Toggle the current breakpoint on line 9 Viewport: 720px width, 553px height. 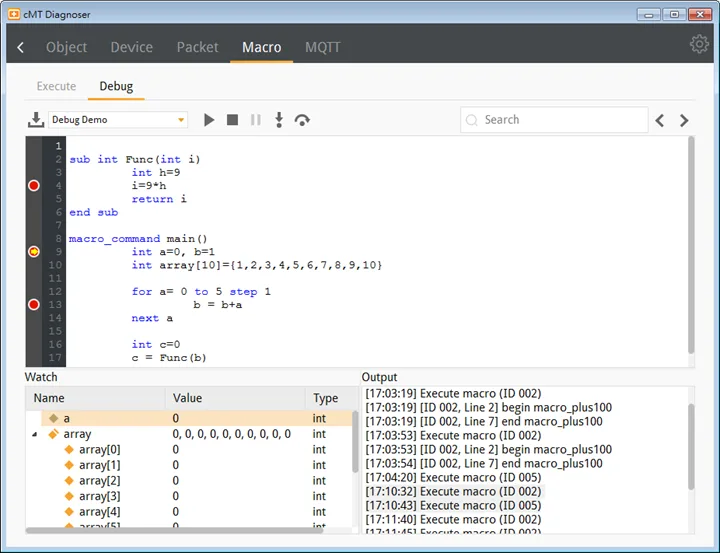[34, 252]
